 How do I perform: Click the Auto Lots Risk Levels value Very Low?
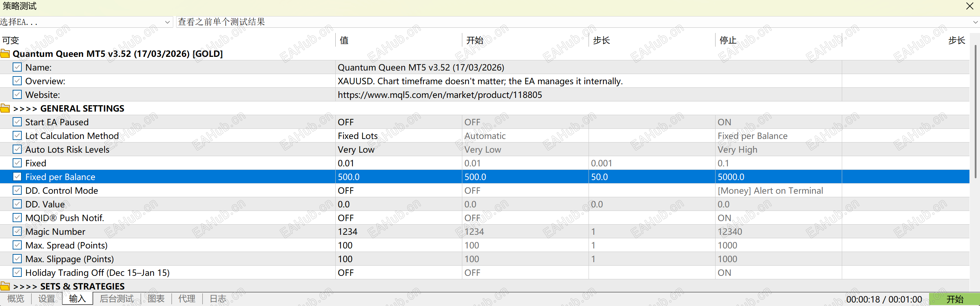tap(399, 149)
